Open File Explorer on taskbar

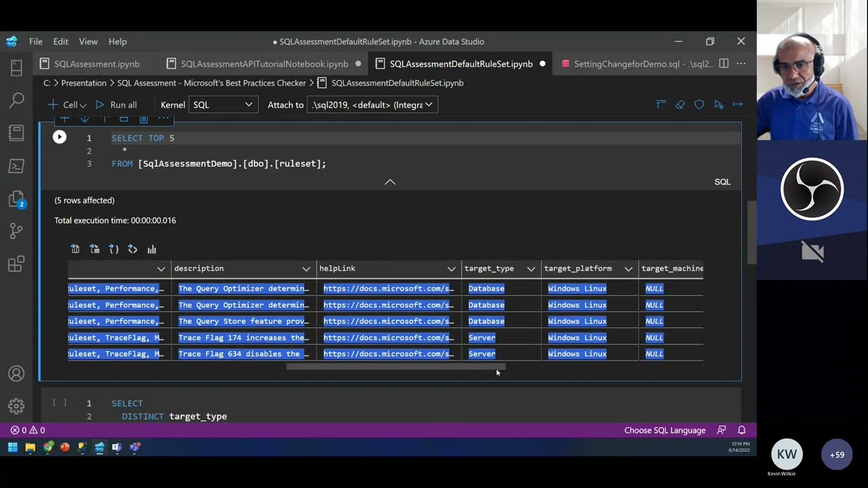30,447
